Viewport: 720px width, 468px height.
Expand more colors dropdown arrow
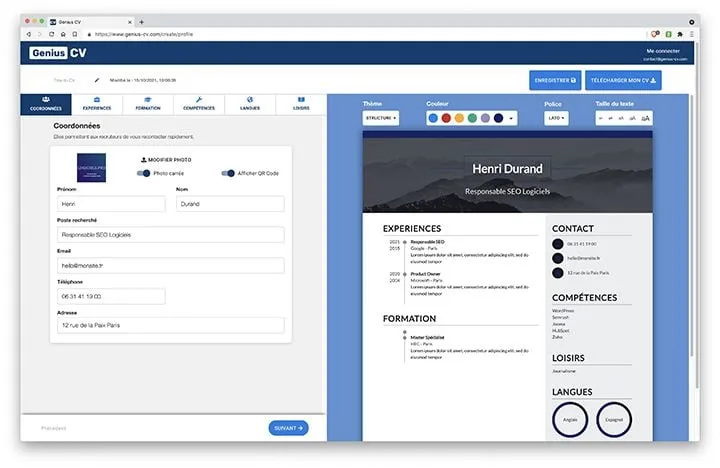tap(511, 118)
